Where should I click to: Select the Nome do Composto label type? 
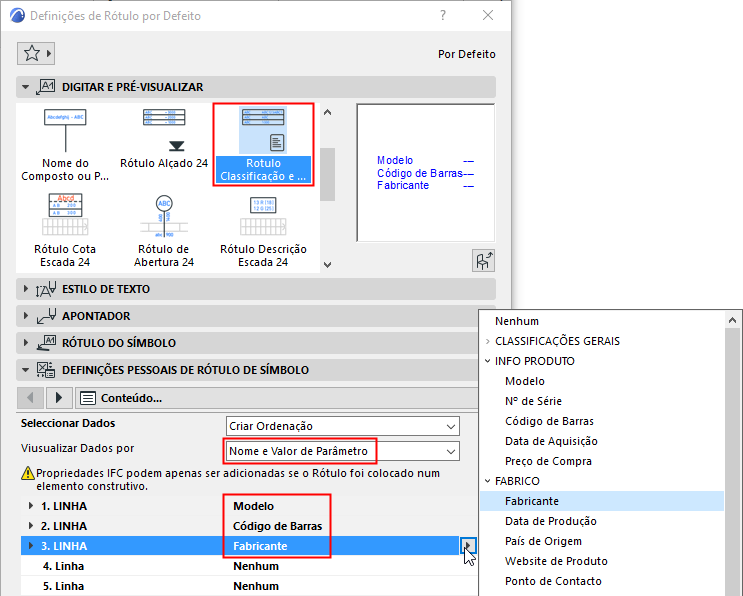65,144
